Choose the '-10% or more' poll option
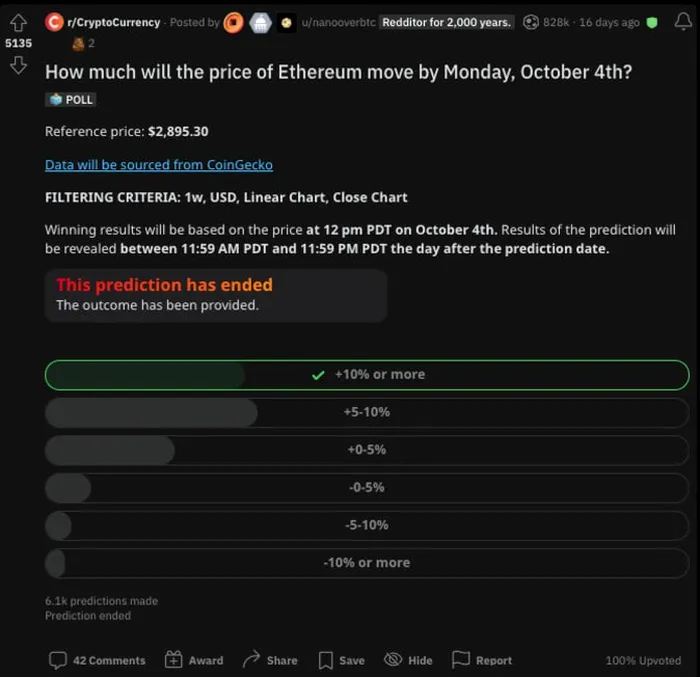 [367, 563]
